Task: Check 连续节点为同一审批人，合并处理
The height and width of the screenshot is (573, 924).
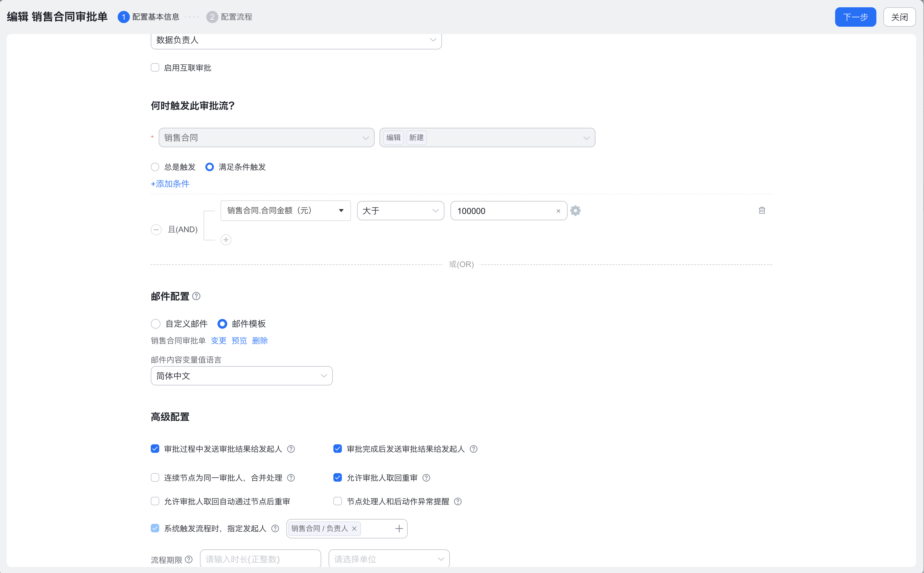Action: [x=155, y=477]
